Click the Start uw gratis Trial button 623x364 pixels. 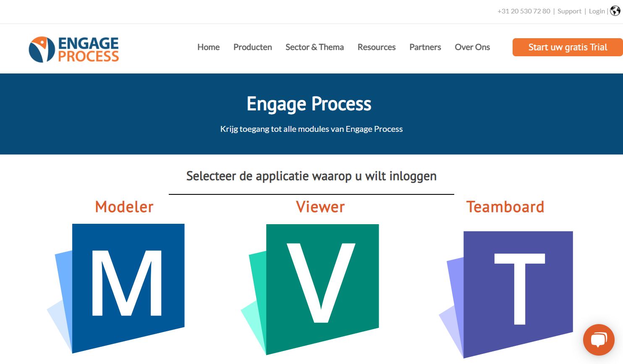567,47
